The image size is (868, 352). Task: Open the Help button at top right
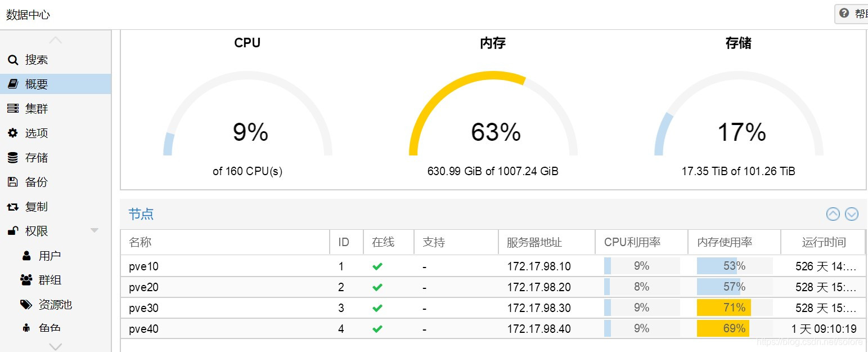[x=852, y=14]
